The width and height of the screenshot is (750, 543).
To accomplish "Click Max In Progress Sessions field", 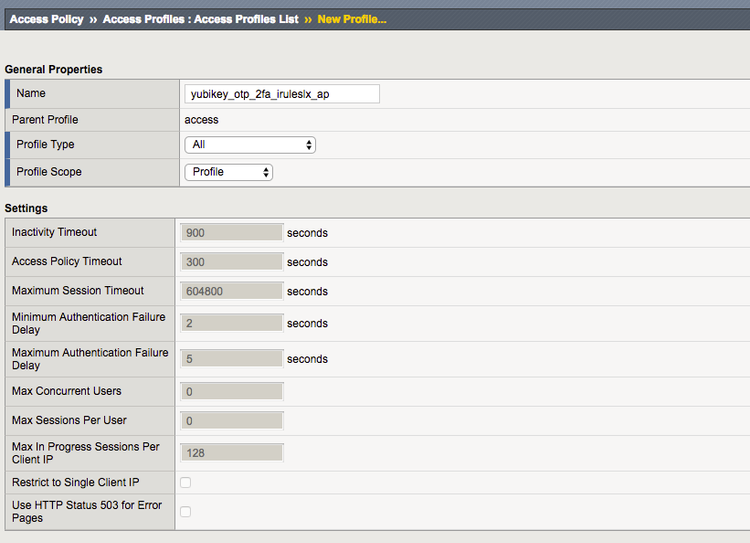I will point(232,453).
